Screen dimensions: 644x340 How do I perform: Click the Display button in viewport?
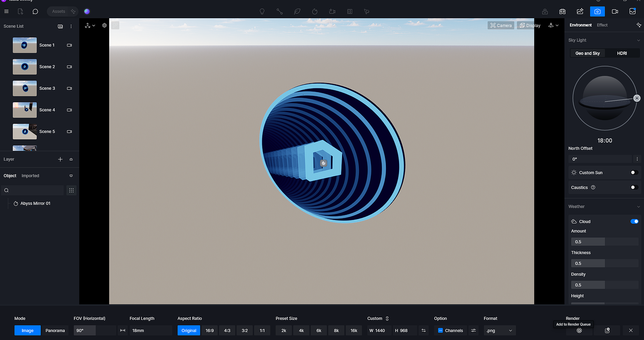coord(530,25)
